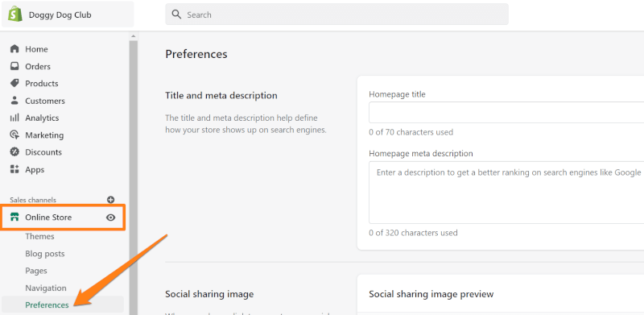Image resolution: width=644 pixels, height=315 pixels.
Task: Open Orders via its inbox icon
Action: [14, 66]
